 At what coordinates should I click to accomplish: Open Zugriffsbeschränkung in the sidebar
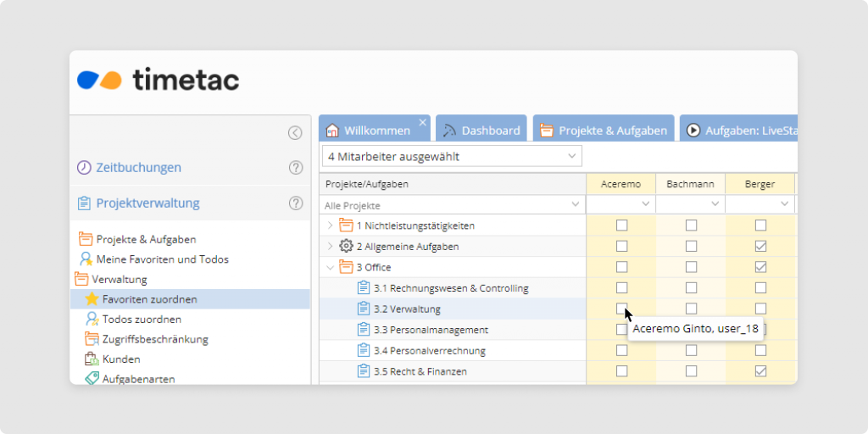coord(154,339)
